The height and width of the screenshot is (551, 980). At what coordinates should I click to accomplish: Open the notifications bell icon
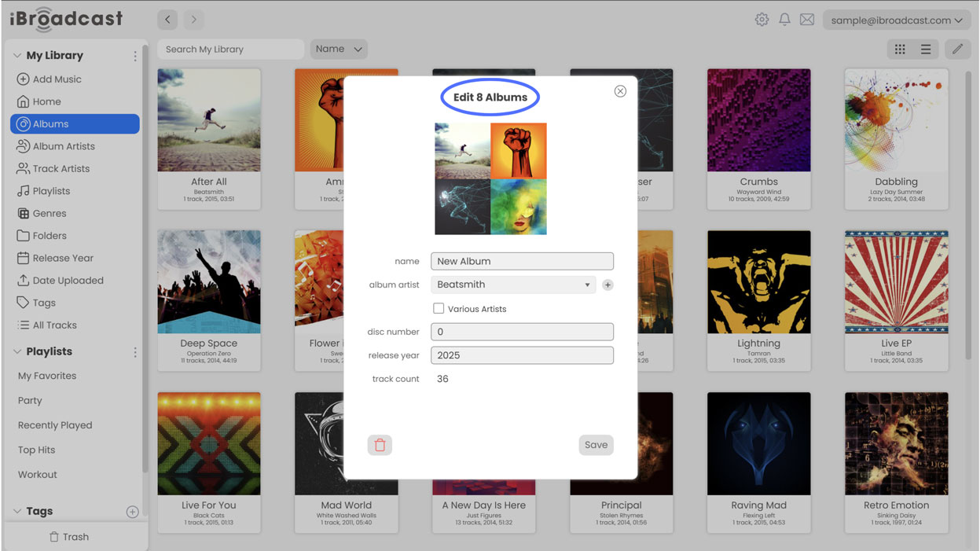[x=784, y=20]
